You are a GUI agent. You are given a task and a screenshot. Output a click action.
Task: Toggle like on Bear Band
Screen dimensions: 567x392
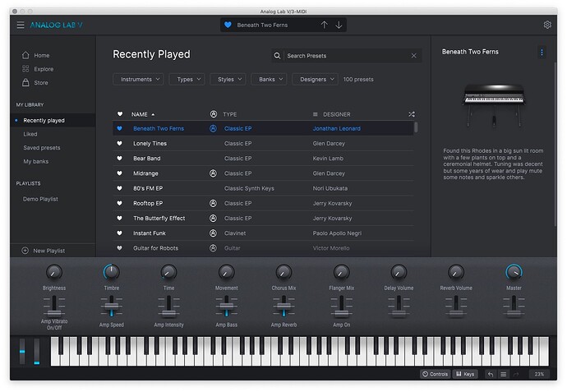(x=120, y=158)
